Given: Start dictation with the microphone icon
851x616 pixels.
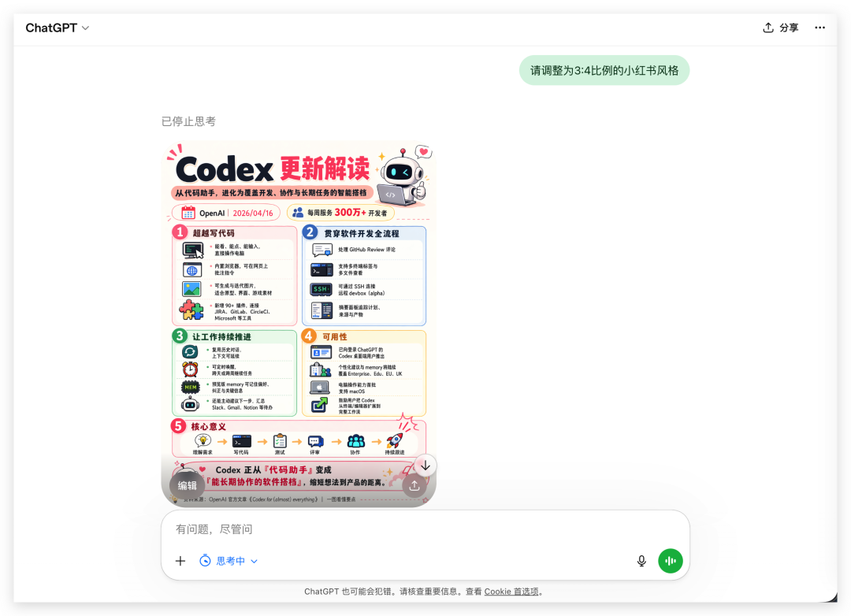Looking at the screenshot, I should click(641, 561).
